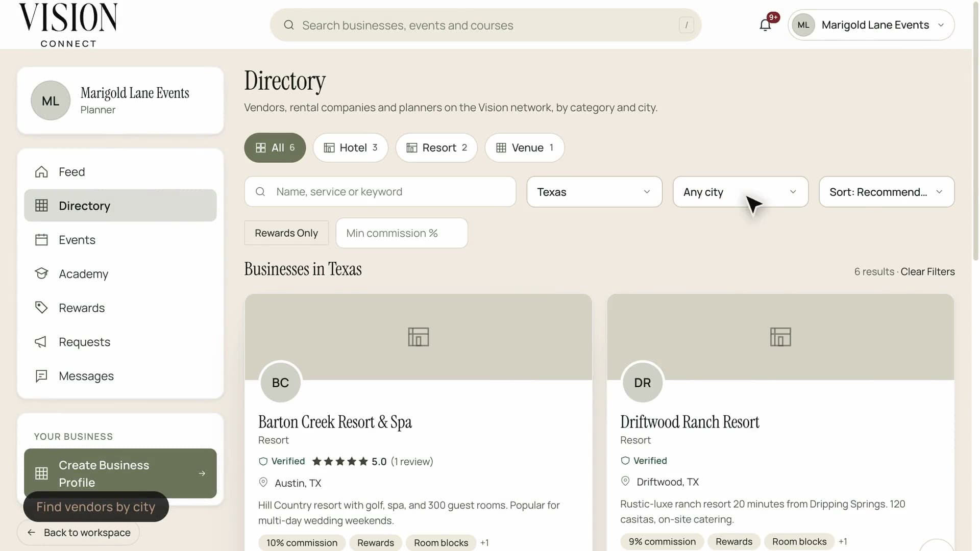Click the Verified shield on Driftwood Ranch

tap(625, 461)
